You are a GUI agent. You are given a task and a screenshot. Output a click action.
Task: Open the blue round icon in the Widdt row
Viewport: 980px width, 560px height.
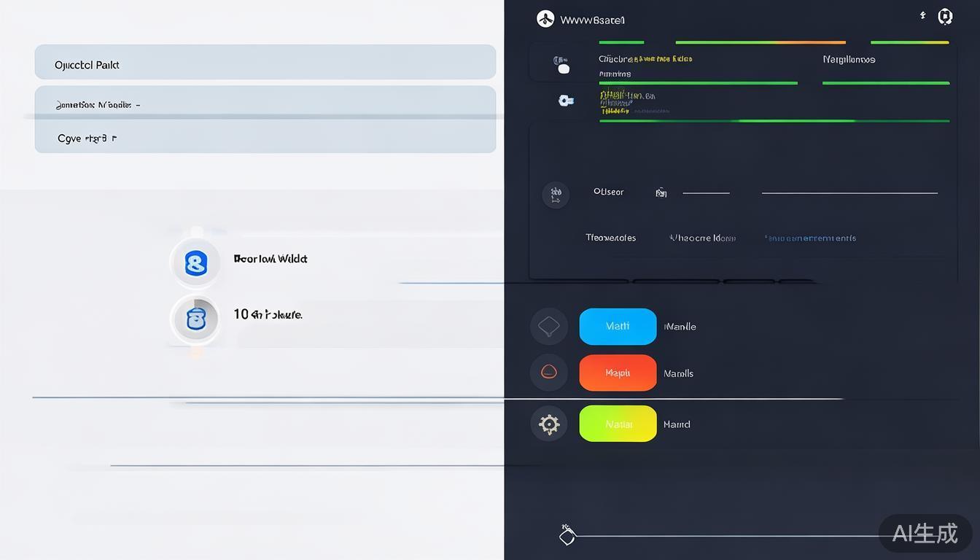pyautogui.click(x=195, y=262)
